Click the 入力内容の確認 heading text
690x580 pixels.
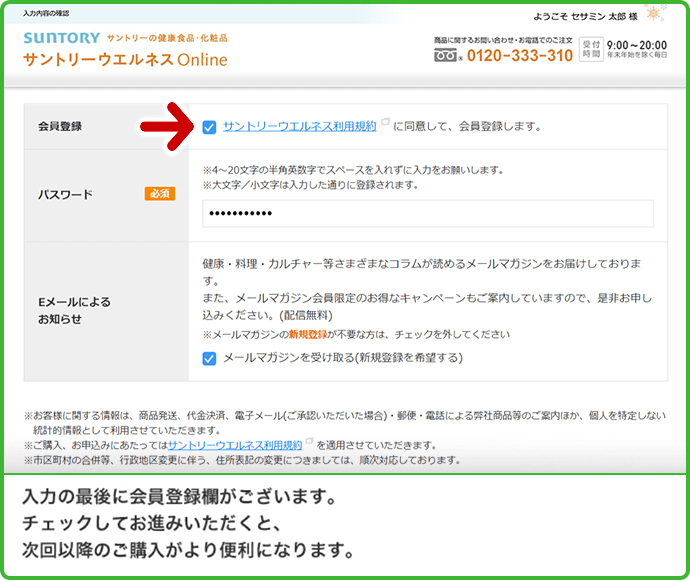[46, 13]
